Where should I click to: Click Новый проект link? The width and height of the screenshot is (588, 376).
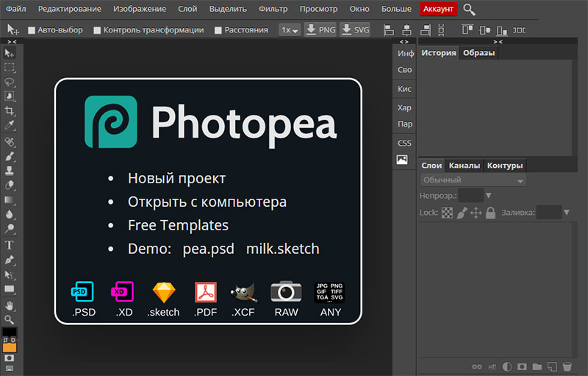pyautogui.click(x=176, y=178)
